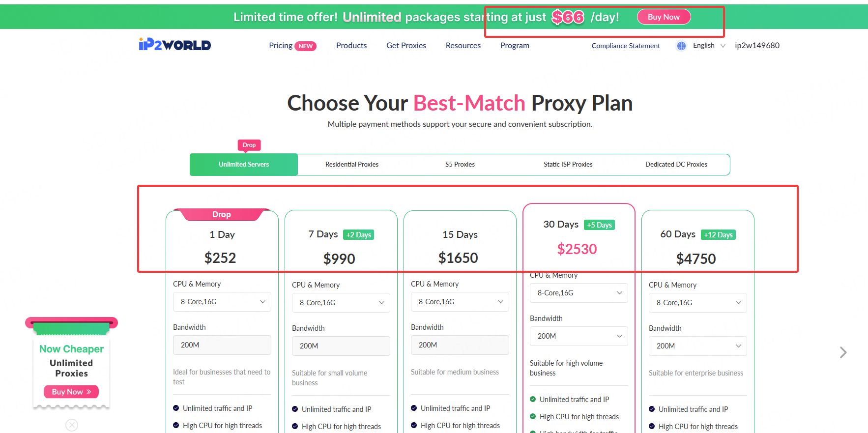The width and height of the screenshot is (868, 433).
Task: Open the English language selector
Action: 708,46
